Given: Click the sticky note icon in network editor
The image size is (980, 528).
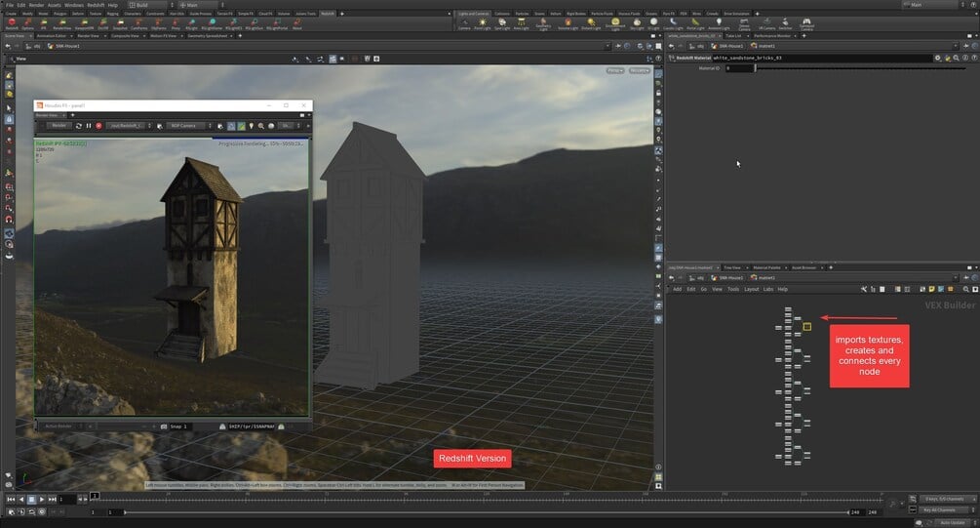Looking at the screenshot, I should [931, 289].
